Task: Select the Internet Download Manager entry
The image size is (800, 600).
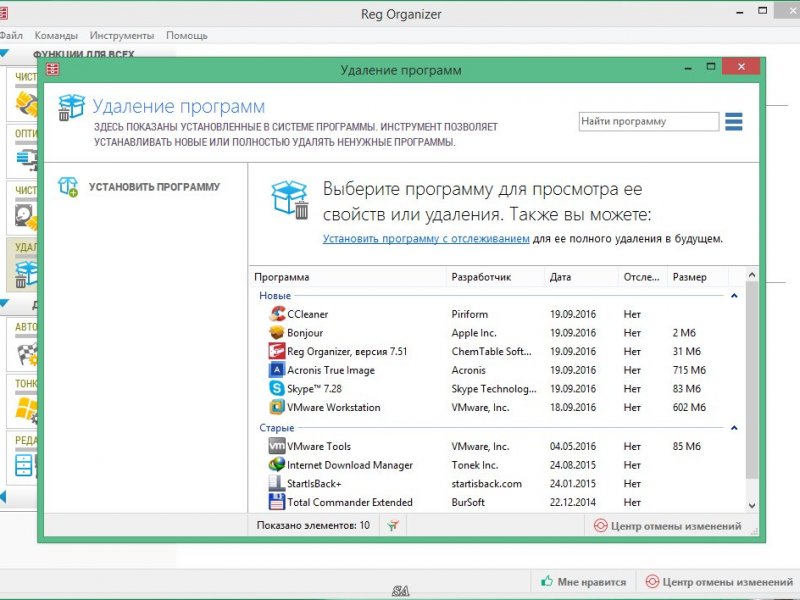Action: point(349,465)
